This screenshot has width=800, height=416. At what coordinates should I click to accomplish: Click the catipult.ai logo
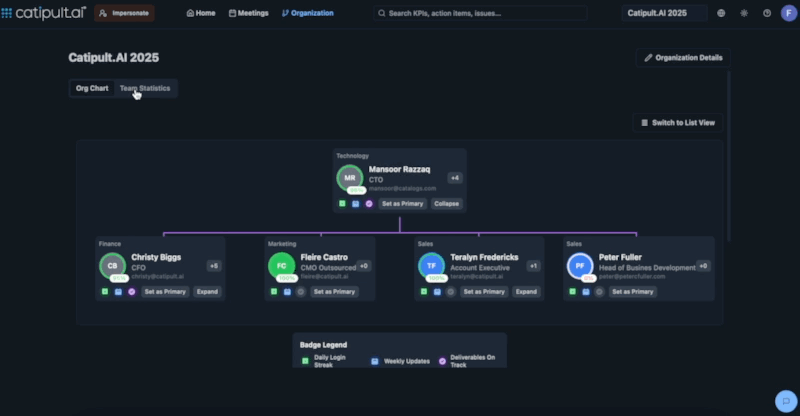point(43,13)
